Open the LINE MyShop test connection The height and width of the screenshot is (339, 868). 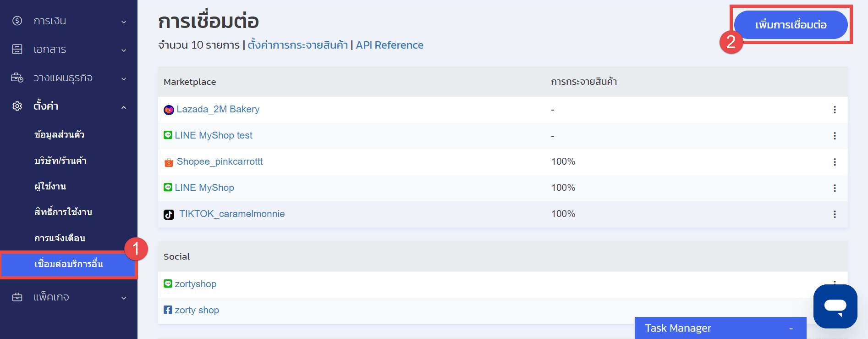pyautogui.click(x=214, y=135)
